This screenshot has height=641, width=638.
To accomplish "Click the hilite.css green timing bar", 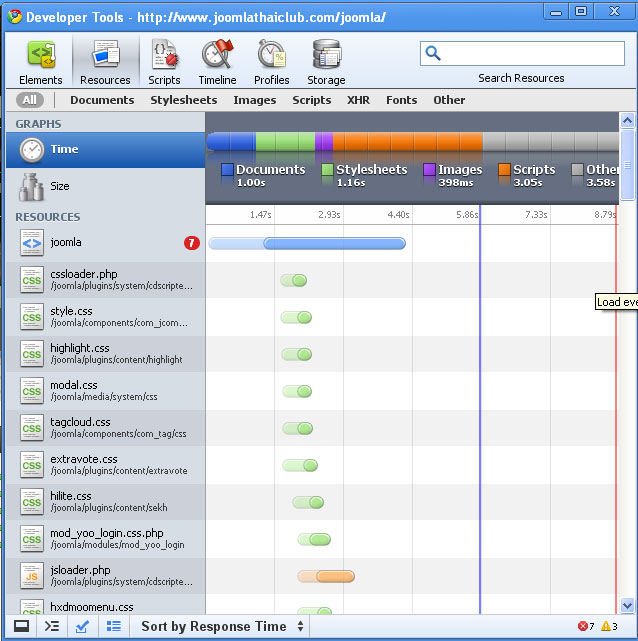I will tap(308, 502).
